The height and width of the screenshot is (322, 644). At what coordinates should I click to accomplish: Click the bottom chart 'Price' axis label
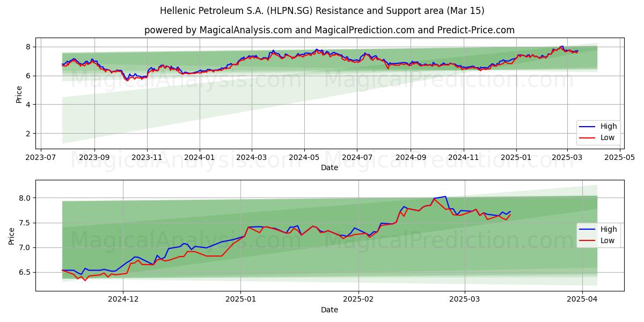point(12,236)
